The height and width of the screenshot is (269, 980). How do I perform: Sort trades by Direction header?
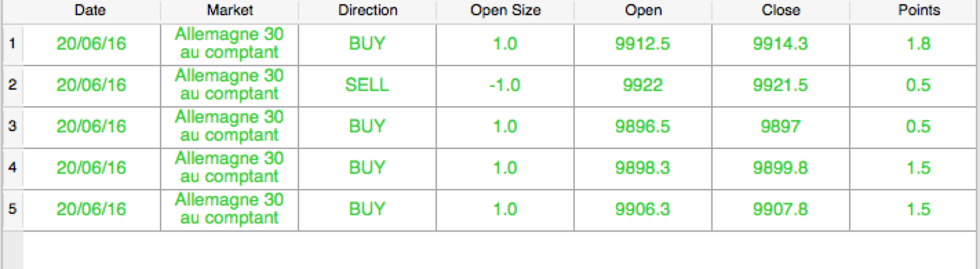tap(367, 11)
